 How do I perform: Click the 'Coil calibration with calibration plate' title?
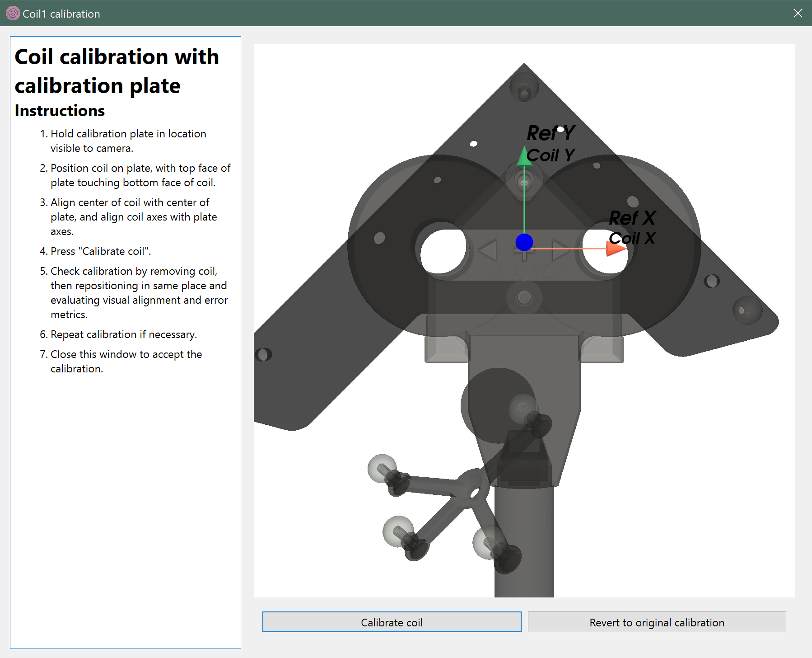[x=117, y=71]
